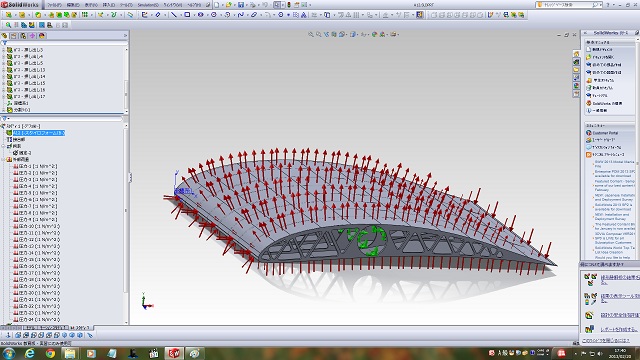Collapse the external loads folder in tree

pyautogui.click(x=4, y=160)
